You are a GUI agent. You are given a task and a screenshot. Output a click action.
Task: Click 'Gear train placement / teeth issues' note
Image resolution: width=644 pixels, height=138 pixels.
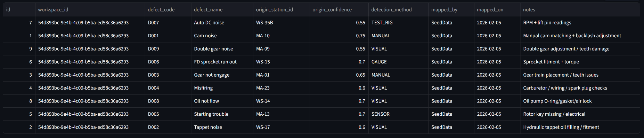580,75
